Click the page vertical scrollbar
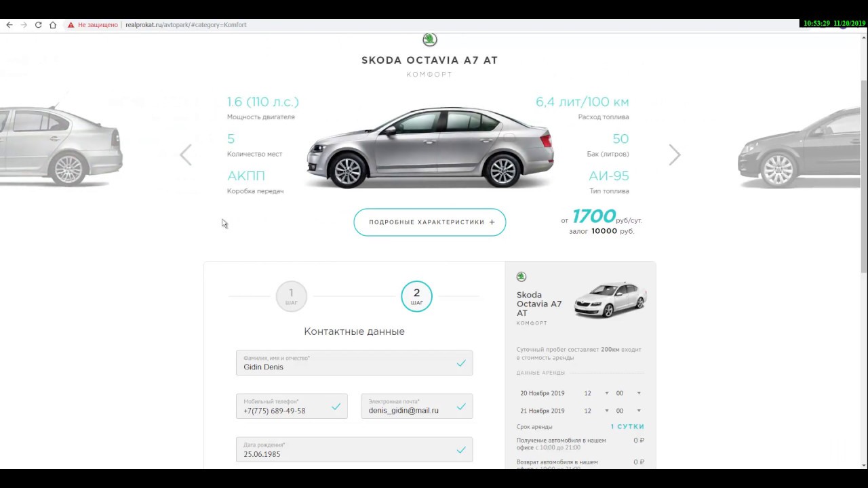The height and width of the screenshot is (488, 868). point(864,176)
